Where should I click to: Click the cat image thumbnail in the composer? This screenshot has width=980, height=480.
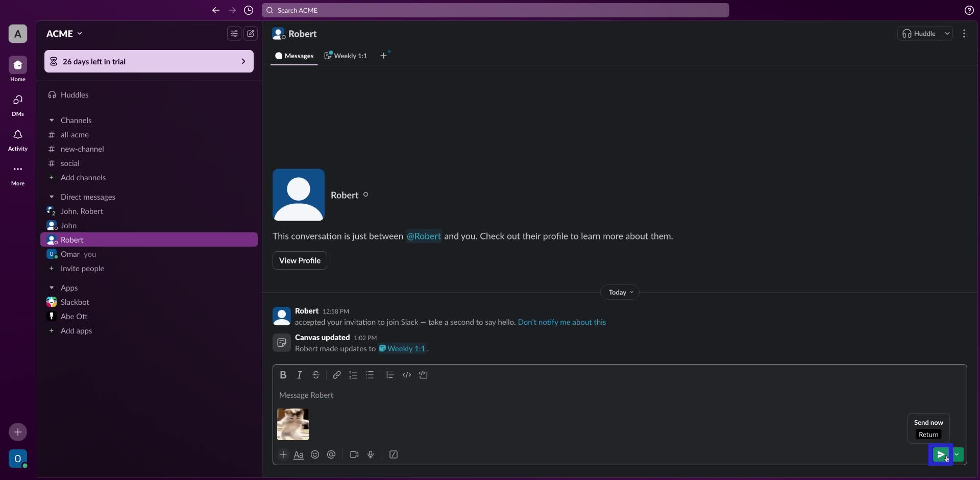pos(292,424)
